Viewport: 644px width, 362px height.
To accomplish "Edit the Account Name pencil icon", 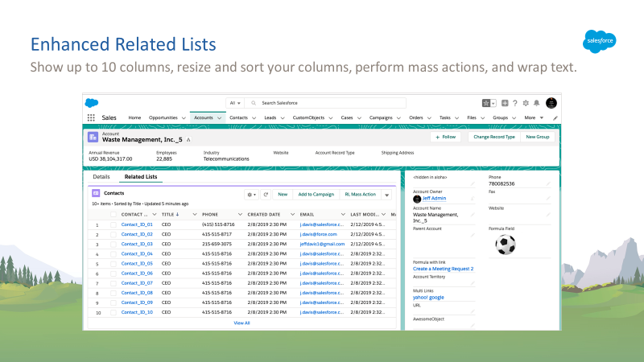I will (x=473, y=215).
